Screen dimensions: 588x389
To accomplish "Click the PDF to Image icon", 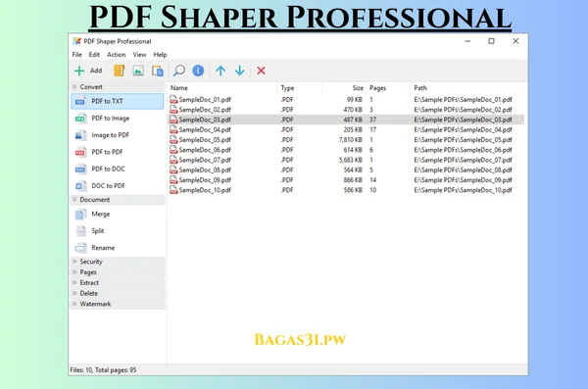I will [80, 119].
